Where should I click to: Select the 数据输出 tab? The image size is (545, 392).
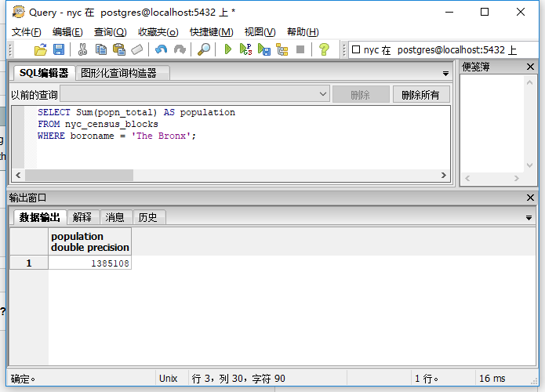coord(40,217)
